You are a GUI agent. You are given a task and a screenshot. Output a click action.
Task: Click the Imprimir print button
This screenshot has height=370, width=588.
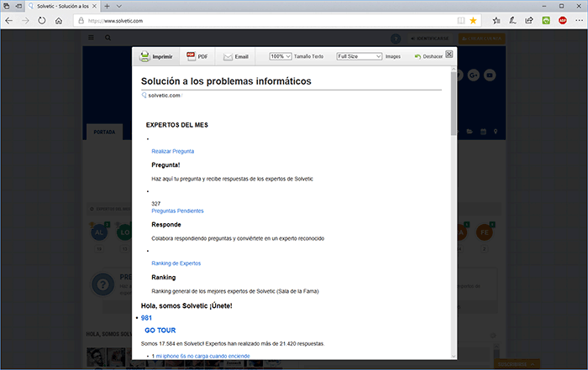(155, 56)
